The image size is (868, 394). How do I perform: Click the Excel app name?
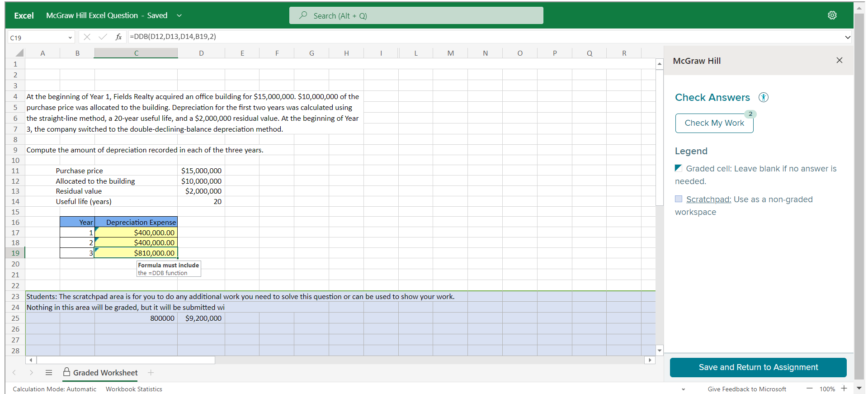pos(24,15)
